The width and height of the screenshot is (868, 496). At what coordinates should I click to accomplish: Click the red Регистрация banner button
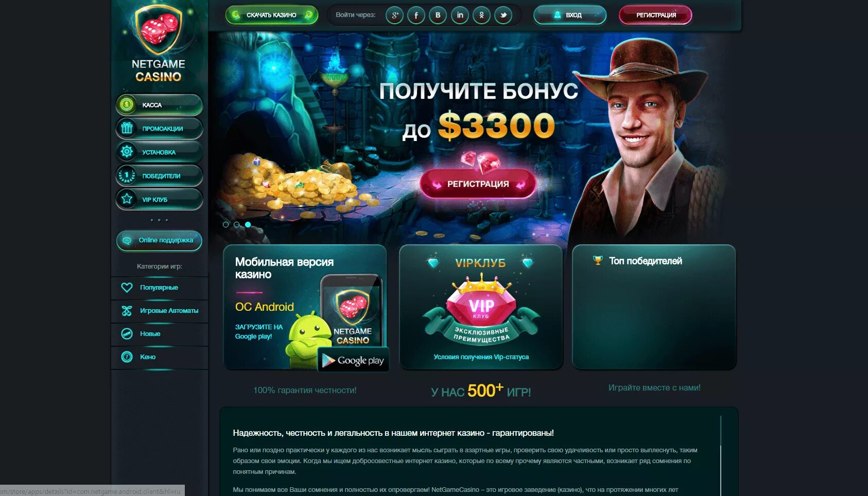(x=478, y=184)
